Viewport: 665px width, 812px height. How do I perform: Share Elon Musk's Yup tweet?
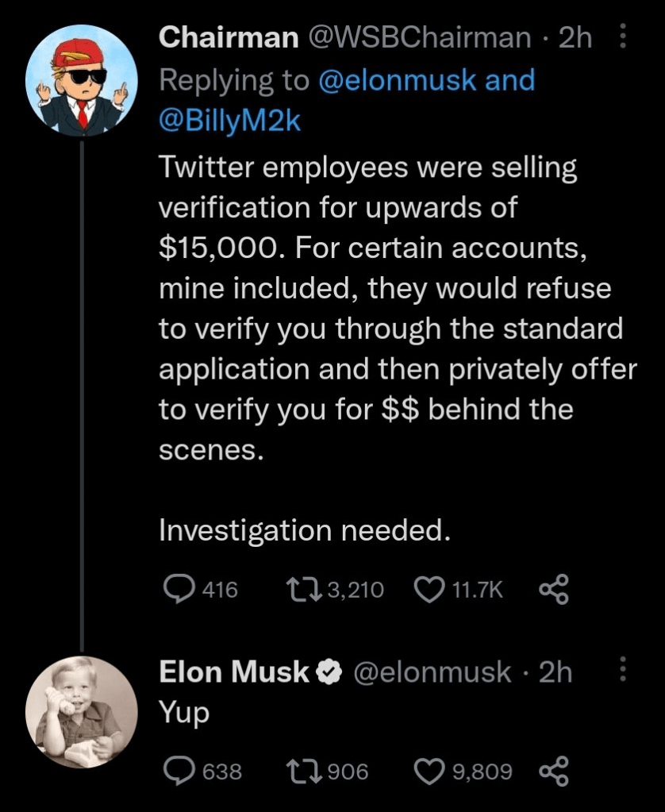pyautogui.click(x=554, y=770)
